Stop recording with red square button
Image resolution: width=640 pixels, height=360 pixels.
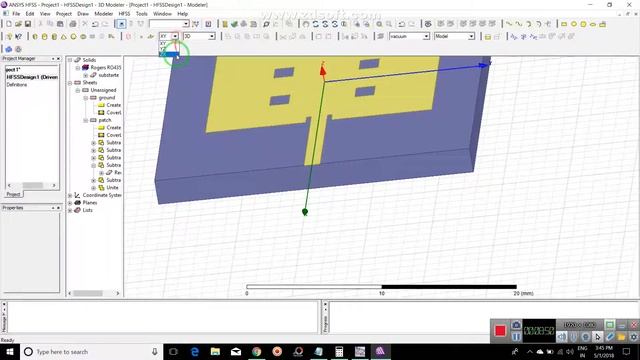[x=500, y=331]
